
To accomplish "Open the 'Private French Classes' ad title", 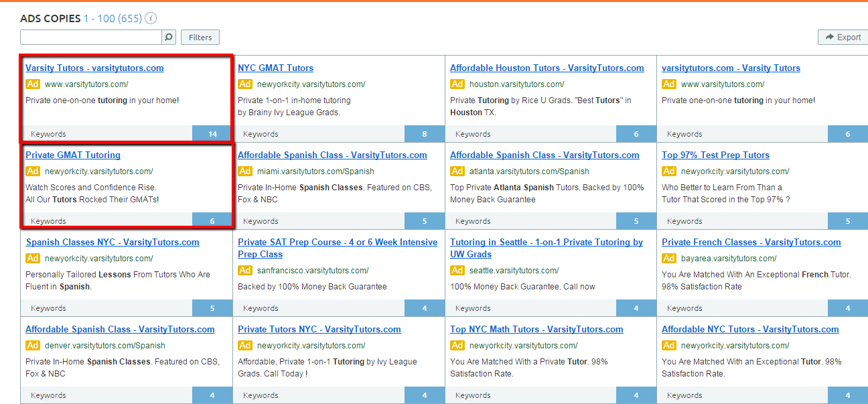I will 751,242.
